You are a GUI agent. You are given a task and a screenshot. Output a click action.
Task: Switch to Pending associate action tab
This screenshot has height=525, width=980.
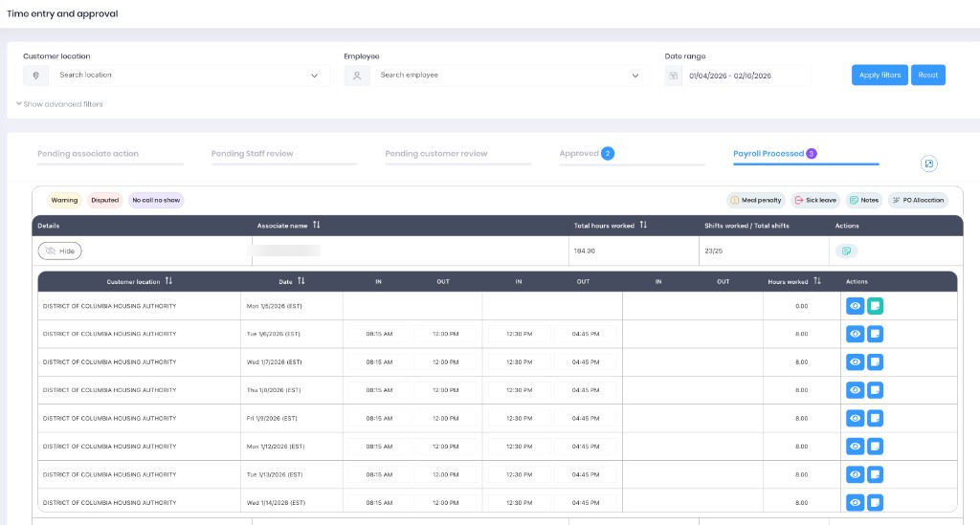click(x=88, y=154)
